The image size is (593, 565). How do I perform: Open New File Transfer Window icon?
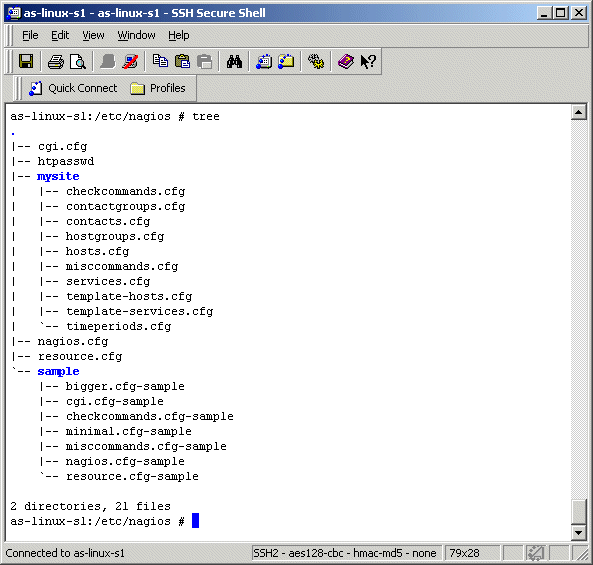pyautogui.click(x=286, y=61)
